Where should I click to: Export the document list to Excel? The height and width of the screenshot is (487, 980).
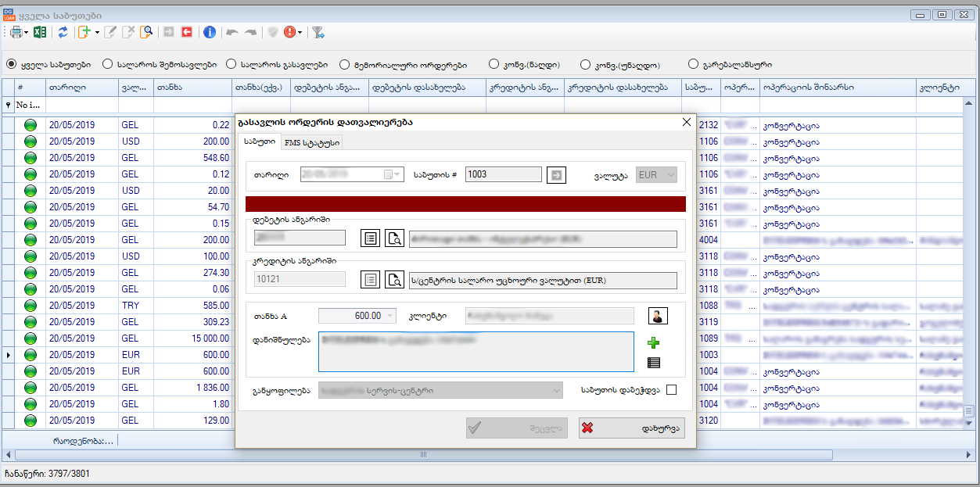(40, 32)
